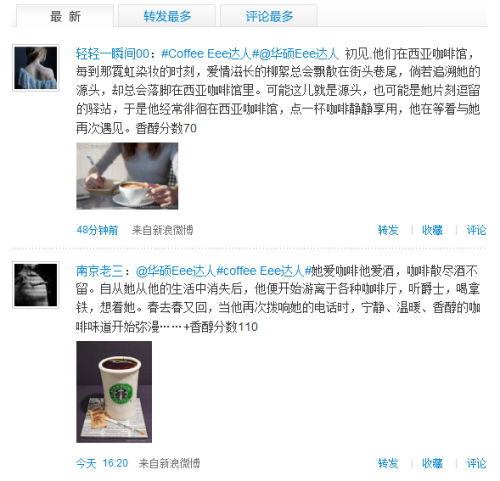Open username link 南京老三
The height and width of the screenshot is (481, 500).
99,271
